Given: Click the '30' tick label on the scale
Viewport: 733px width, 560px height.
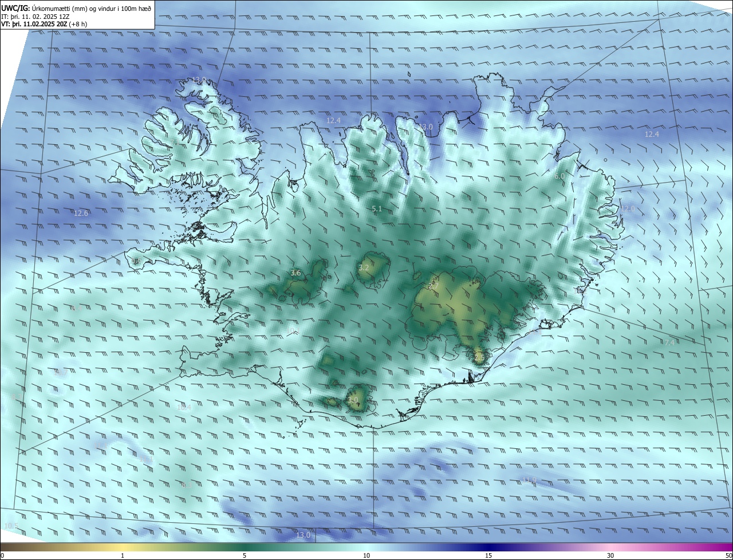Looking at the screenshot, I should click(610, 555).
